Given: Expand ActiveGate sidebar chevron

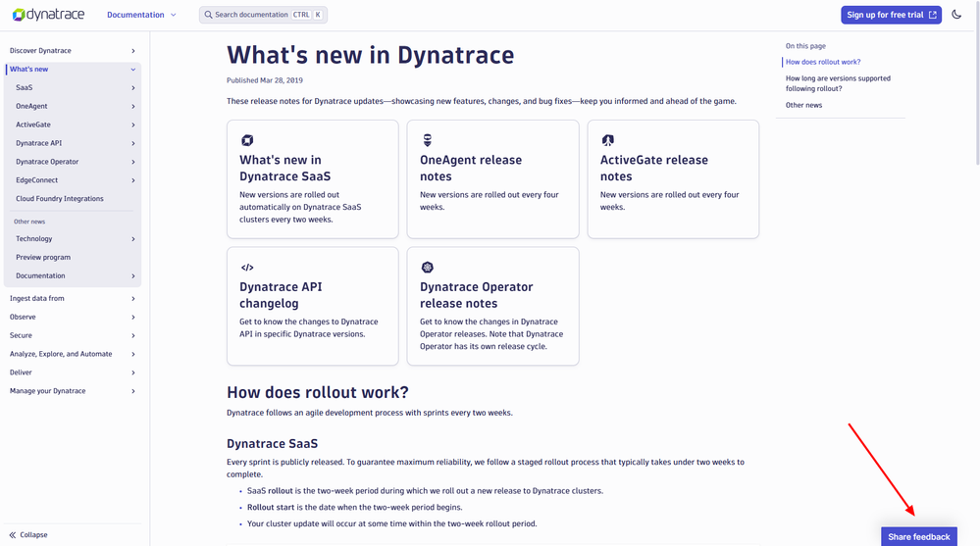Looking at the screenshot, I should (133, 124).
